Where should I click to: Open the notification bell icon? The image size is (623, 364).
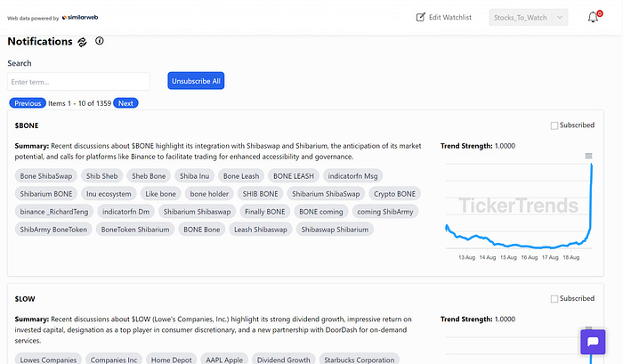click(x=593, y=17)
